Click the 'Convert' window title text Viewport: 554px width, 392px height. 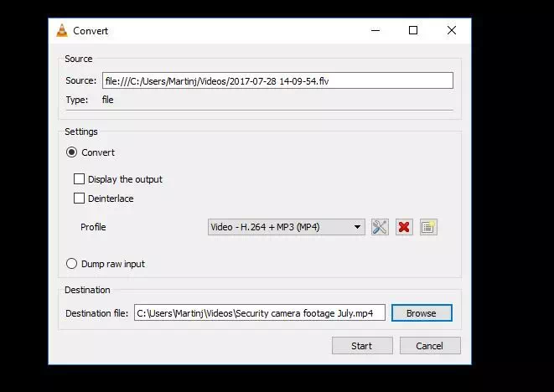91,31
